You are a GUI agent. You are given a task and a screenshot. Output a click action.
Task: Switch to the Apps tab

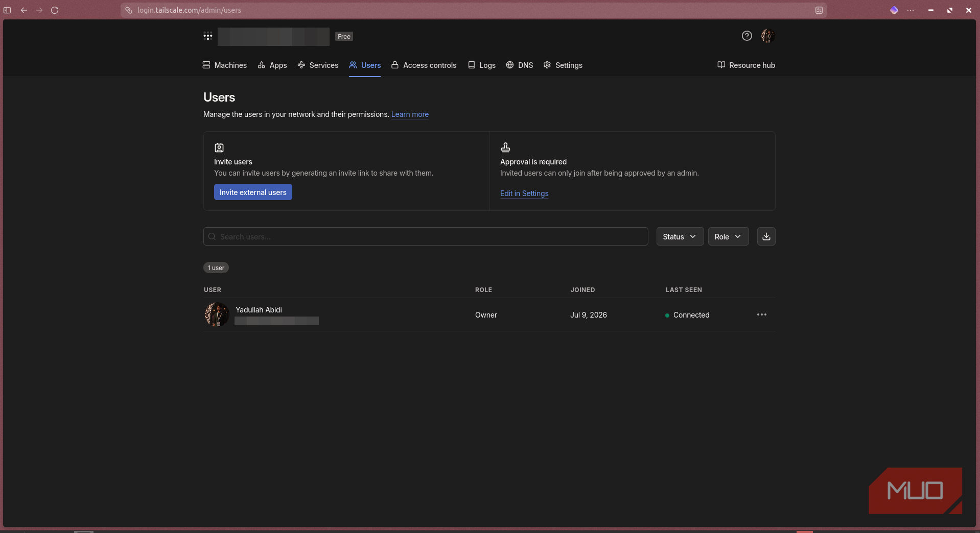[272, 65]
